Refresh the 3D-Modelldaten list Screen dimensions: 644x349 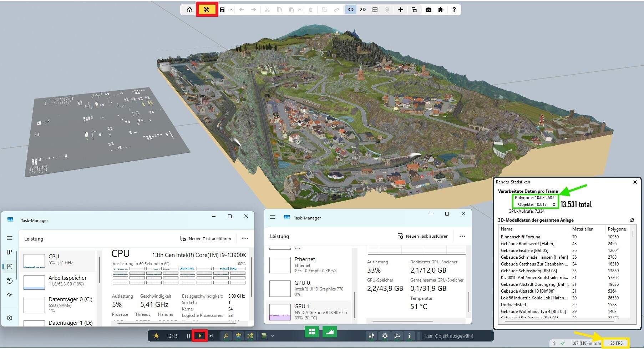click(632, 220)
